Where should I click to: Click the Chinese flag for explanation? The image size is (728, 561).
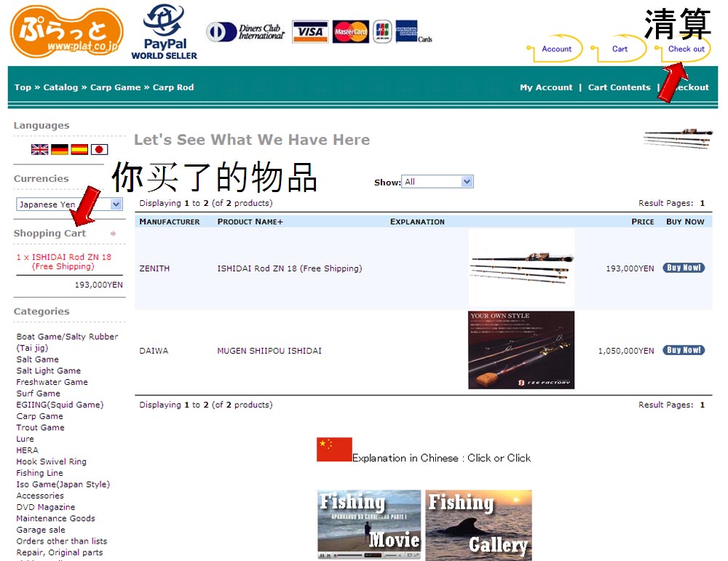click(334, 449)
